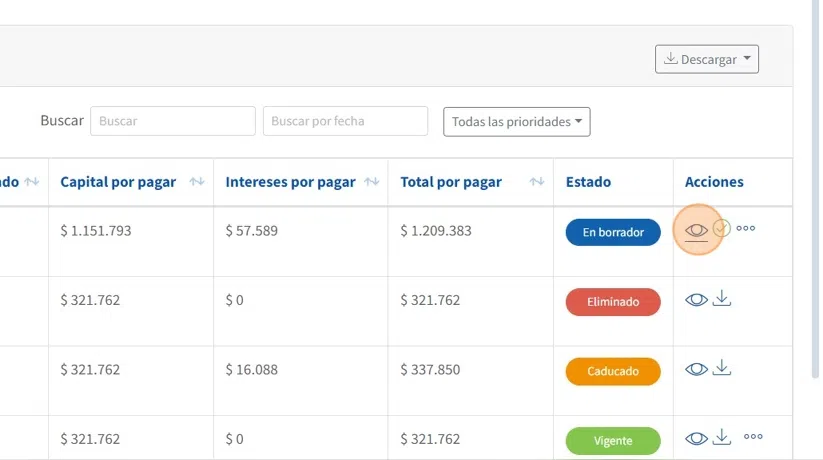Focus the Buscar por fecha field
823x460 pixels.
345,121
